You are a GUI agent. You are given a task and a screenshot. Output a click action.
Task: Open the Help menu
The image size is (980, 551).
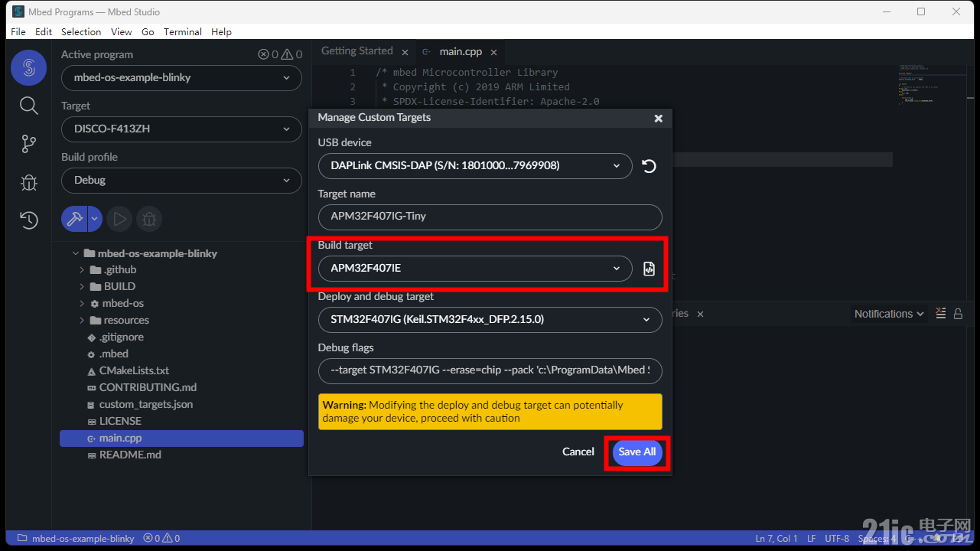(221, 31)
